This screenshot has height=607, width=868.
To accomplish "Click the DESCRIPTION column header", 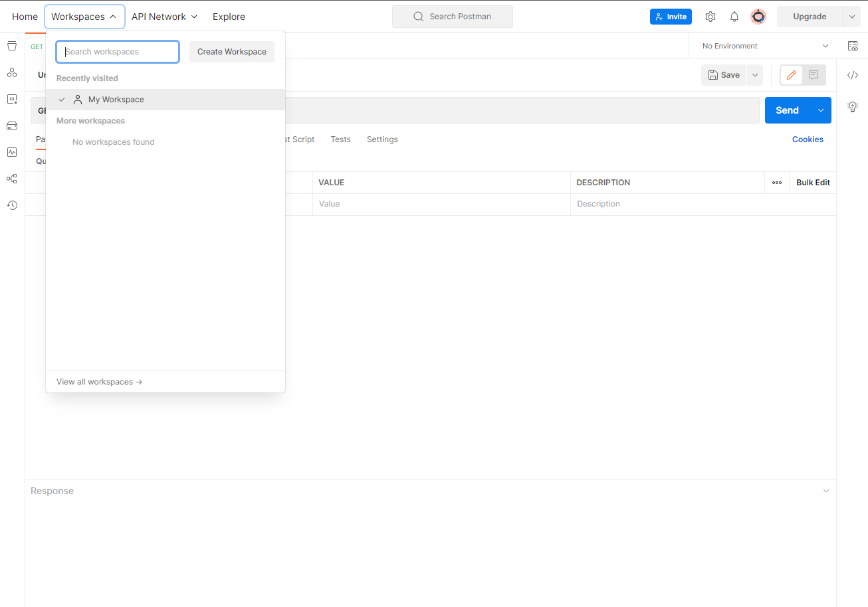I will click(603, 183).
